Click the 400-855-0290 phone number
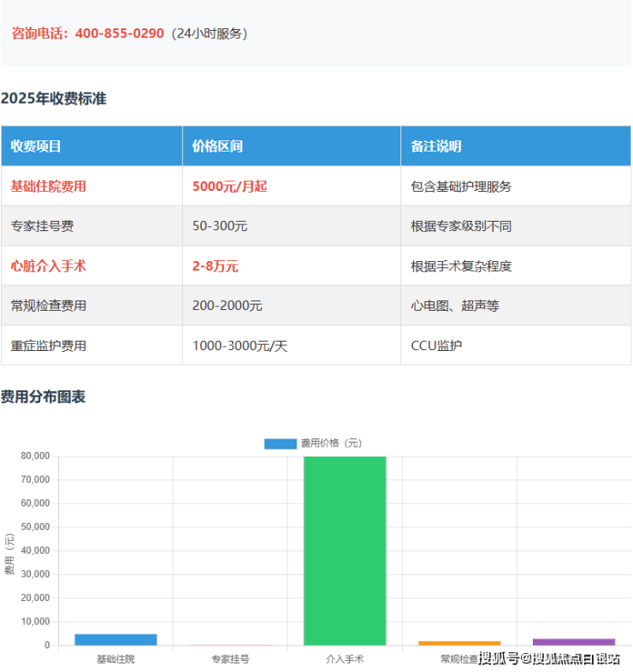633x672 pixels. pos(119,34)
